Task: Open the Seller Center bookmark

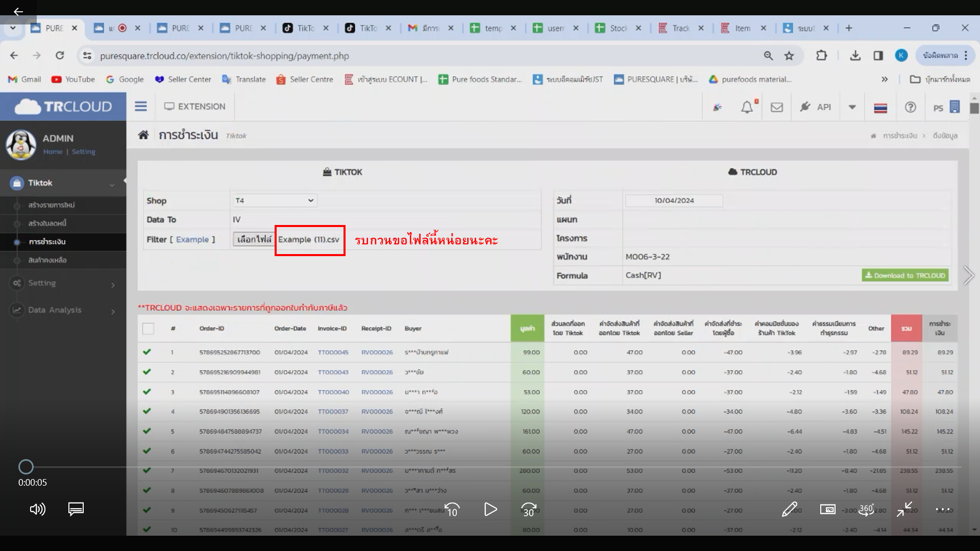Action: click(x=183, y=79)
